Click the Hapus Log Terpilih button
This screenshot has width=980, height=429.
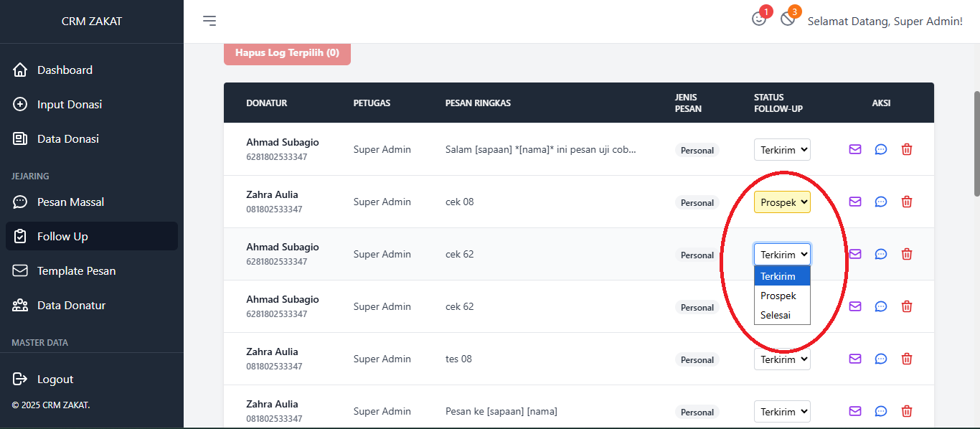[287, 53]
